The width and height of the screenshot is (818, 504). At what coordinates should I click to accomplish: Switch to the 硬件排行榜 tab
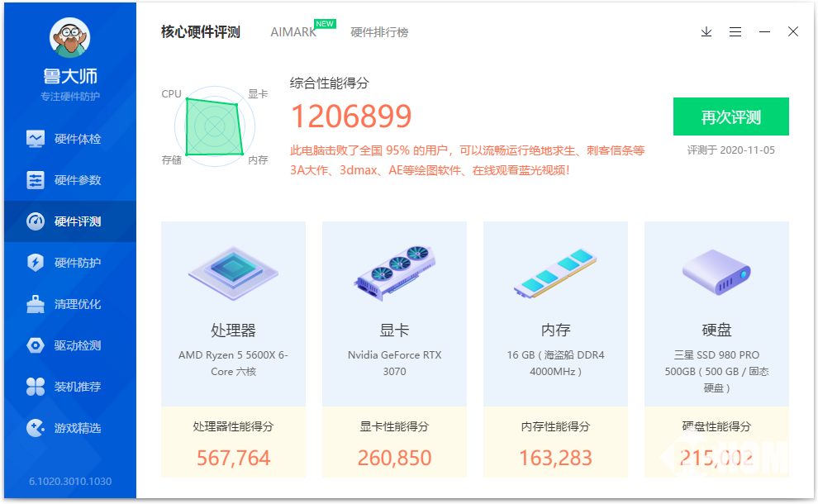(379, 32)
